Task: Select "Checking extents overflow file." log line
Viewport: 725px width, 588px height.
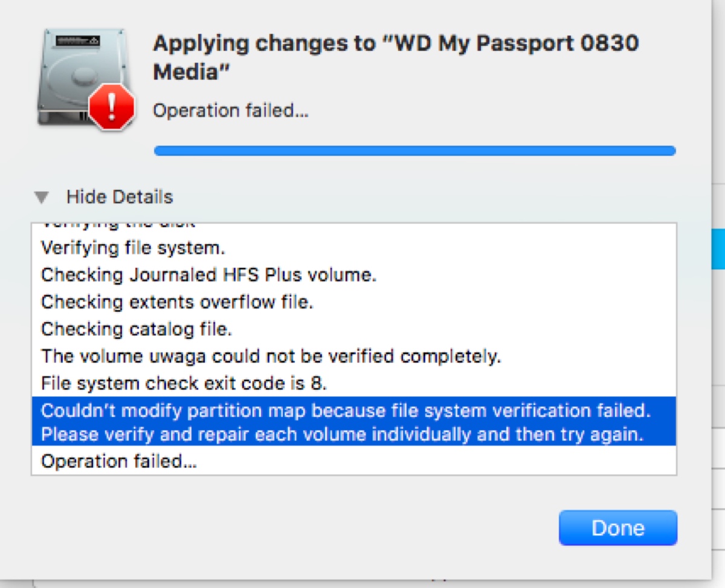Action: (177, 302)
